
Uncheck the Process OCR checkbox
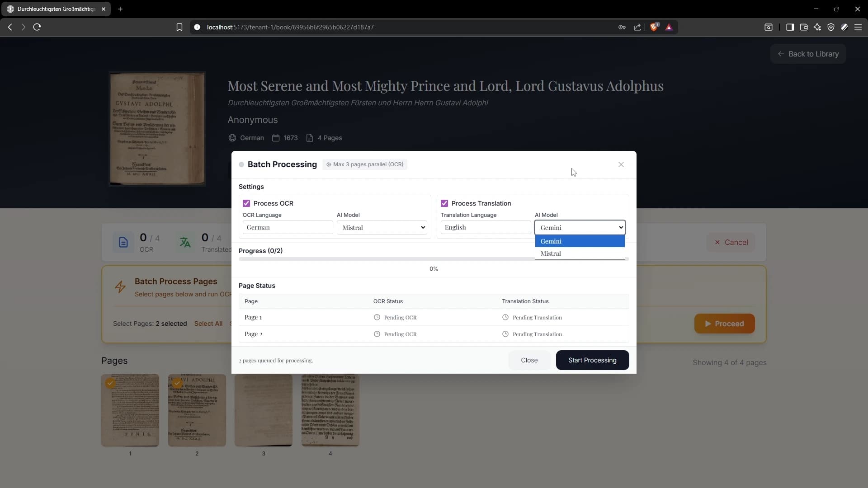point(246,203)
